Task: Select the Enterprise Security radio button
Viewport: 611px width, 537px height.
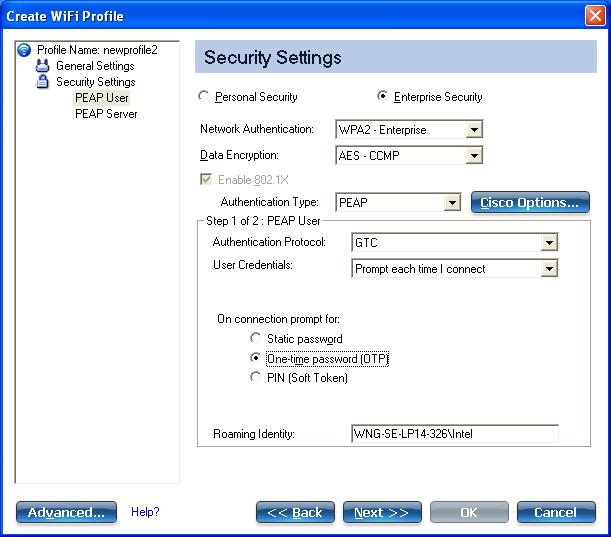Action: click(383, 96)
